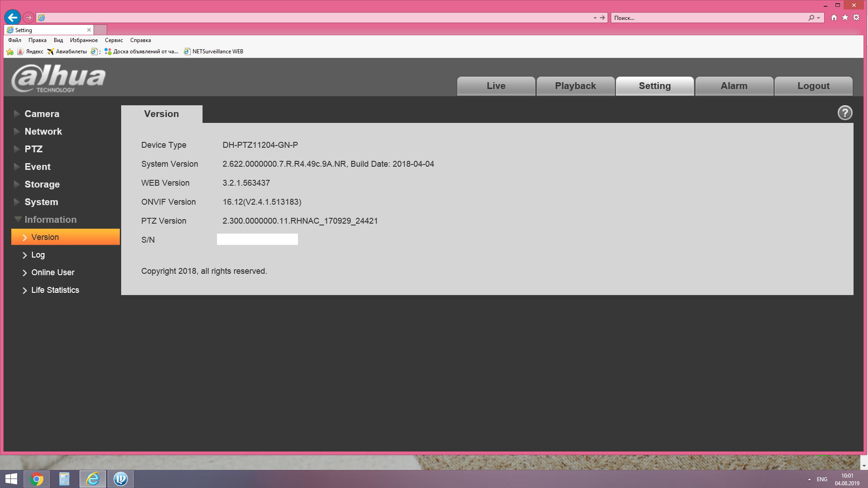Expand the Storage settings section

[42, 184]
